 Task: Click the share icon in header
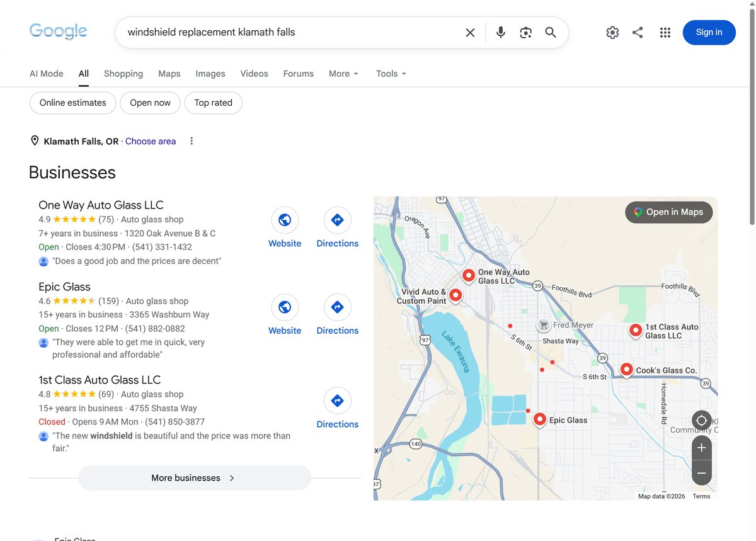tap(638, 32)
